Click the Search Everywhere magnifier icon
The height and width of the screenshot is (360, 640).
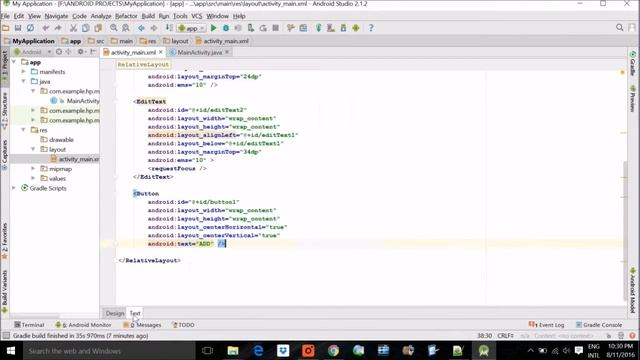pos(620,28)
